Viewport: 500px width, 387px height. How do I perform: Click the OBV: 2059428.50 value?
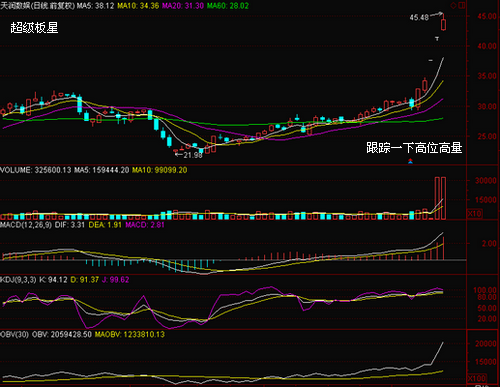click(62, 334)
